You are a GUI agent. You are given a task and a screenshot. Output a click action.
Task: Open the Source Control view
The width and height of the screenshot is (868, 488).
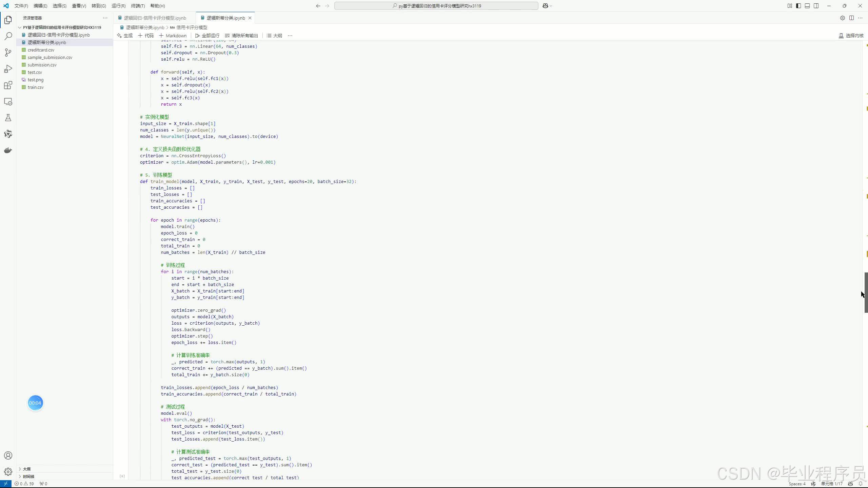click(x=8, y=52)
